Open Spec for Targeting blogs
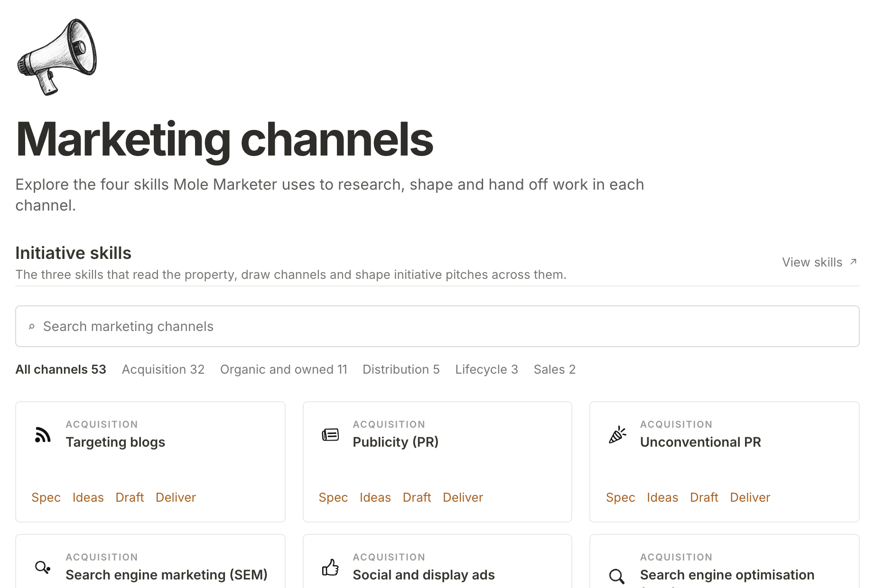 tap(46, 497)
